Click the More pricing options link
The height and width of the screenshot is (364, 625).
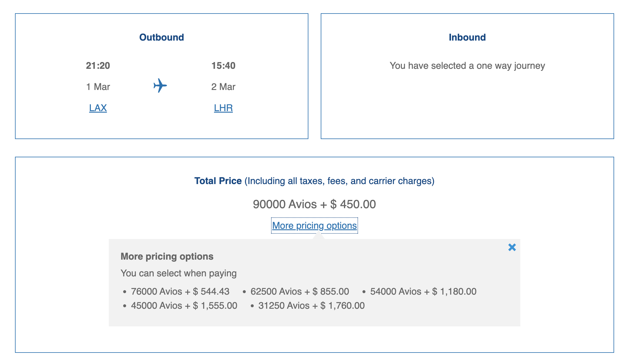tap(314, 226)
